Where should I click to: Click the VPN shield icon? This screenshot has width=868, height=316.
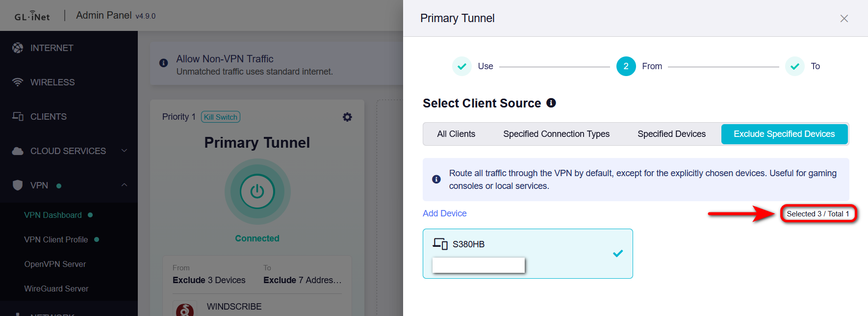(x=18, y=185)
